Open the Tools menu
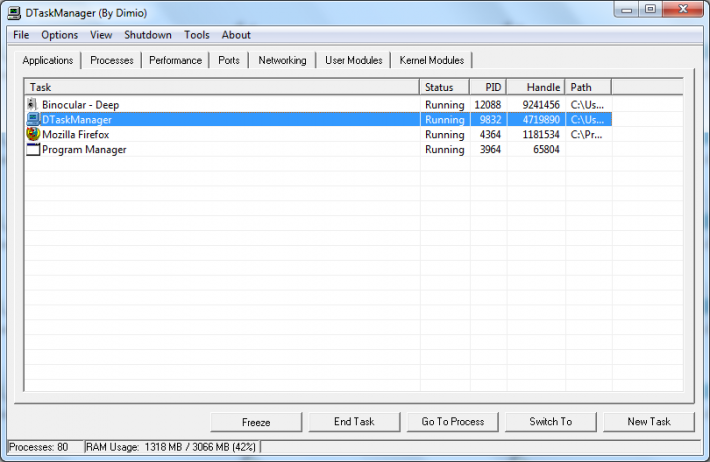 pyautogui.click(x=197, y=35)
